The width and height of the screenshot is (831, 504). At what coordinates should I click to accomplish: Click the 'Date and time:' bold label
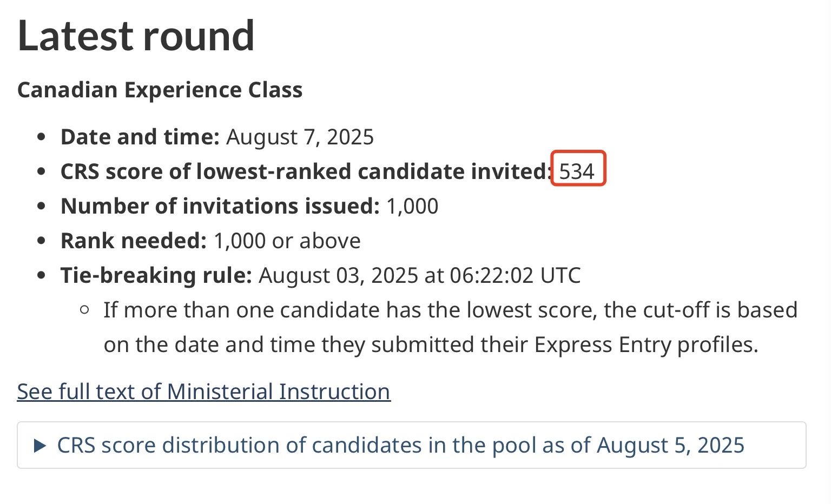click(x=140, y=137)
